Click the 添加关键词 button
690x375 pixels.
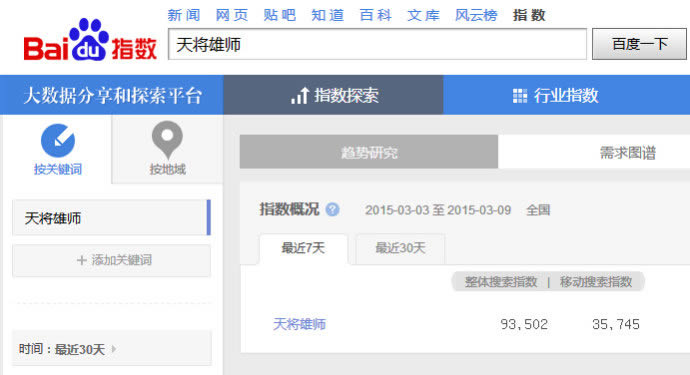tap(111, 260)
